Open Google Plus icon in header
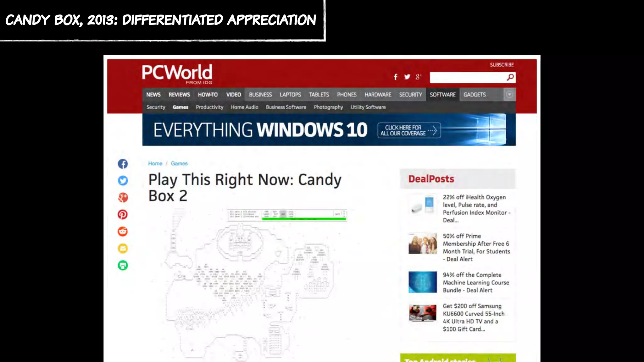The width and height of the screenshot is (644, 362). [419, 77]
